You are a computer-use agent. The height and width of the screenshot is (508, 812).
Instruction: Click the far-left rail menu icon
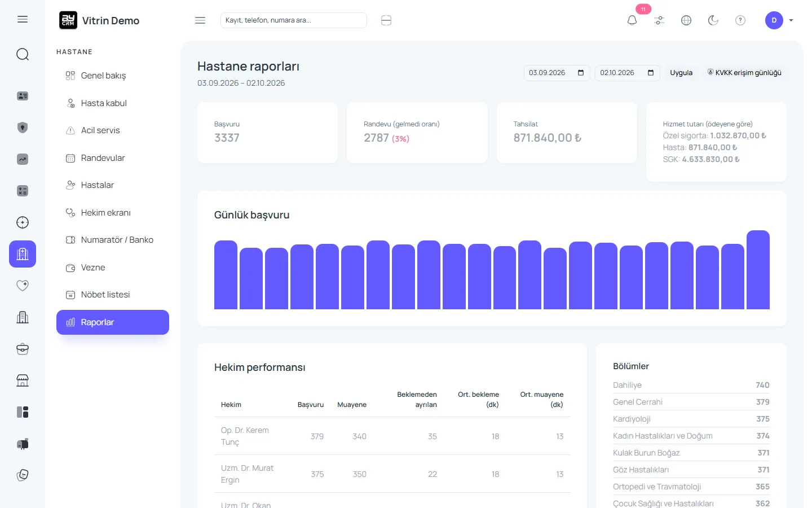pos(23,19)
